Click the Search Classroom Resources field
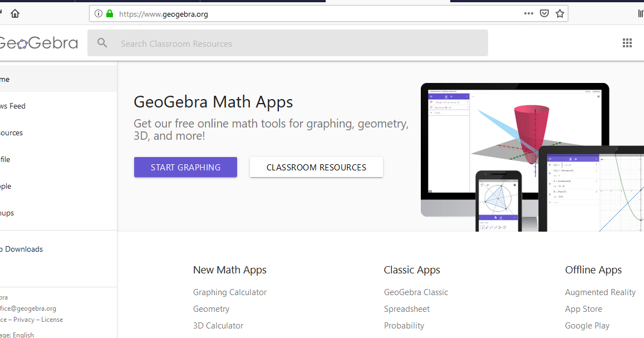This screenshot has width=644, height=338. 278,42
